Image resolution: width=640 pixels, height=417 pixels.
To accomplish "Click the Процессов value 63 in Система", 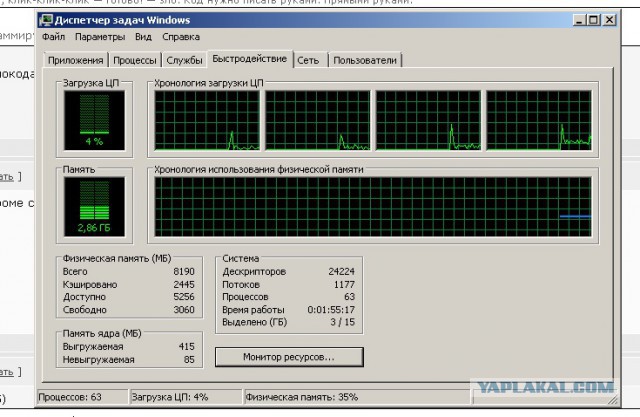I will coord(349,297).
